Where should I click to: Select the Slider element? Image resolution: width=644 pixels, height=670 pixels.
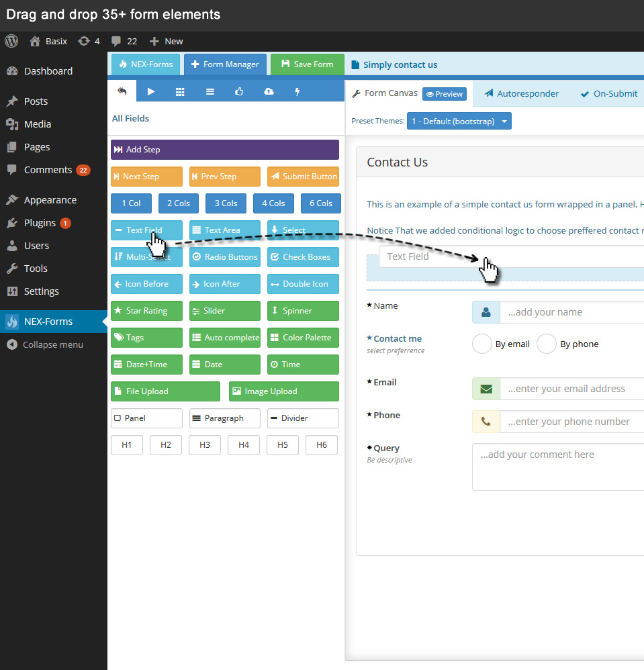point(225,311)
